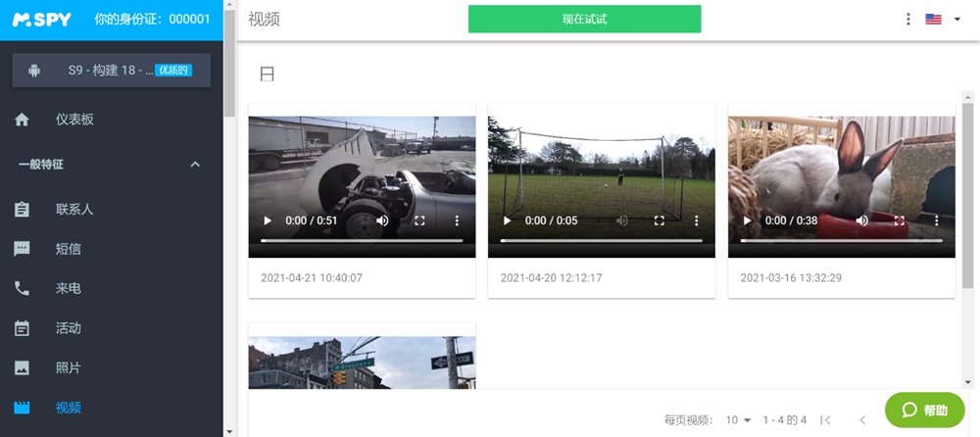Viewport: 980px width, 437px height.
Task: Mute the car video (0:51)
Action: 382,220
